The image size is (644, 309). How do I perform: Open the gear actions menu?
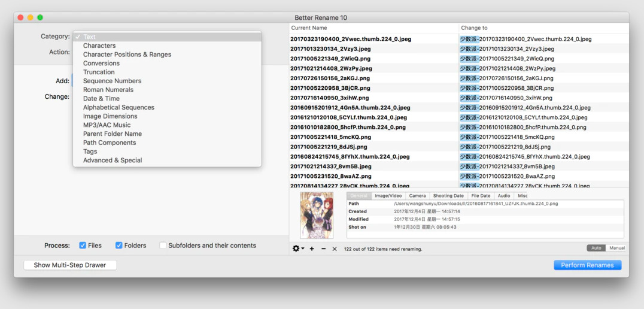click(298, 249)
